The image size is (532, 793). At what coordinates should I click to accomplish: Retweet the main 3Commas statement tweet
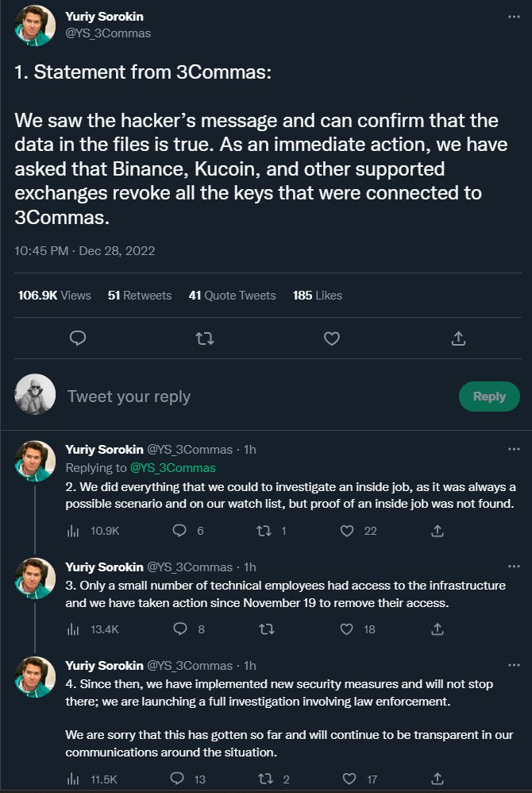[204, 338]
